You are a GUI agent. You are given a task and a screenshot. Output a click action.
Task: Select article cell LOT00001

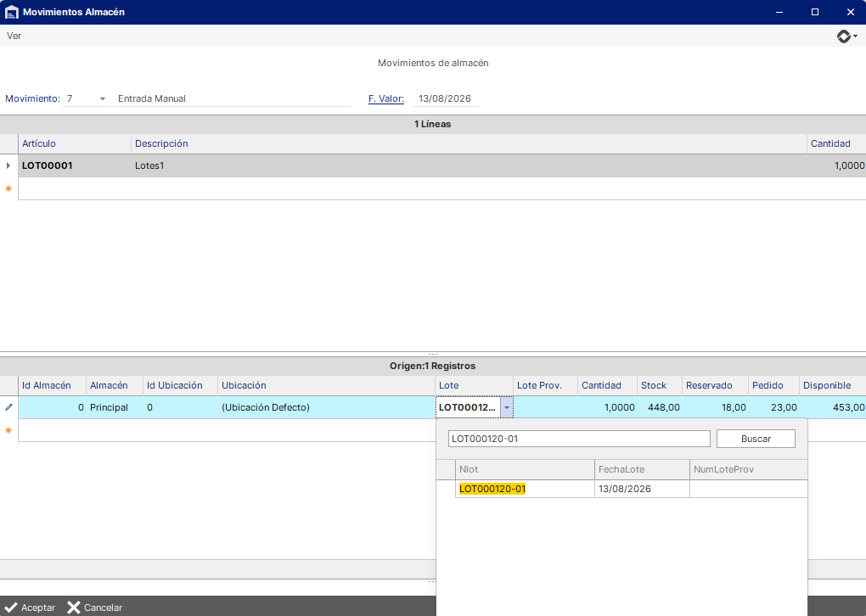tap(75, 165)
